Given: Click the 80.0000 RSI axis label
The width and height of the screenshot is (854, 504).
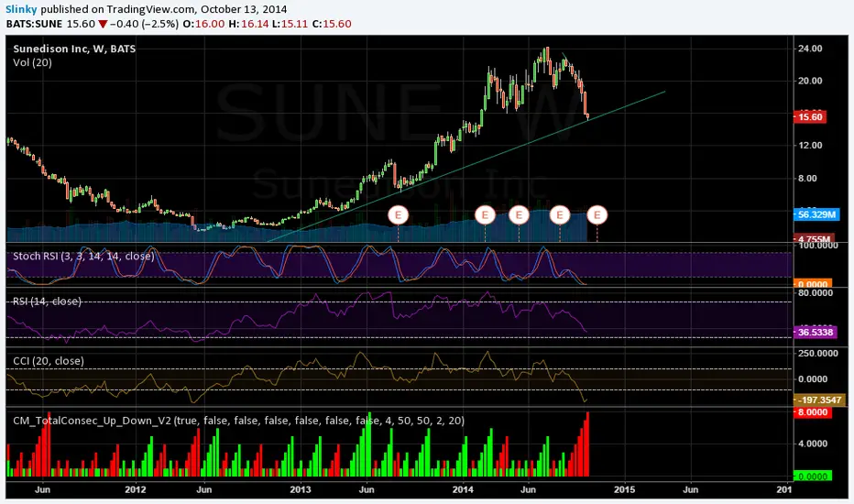Looking at the screenshot, I should [816, 293].
